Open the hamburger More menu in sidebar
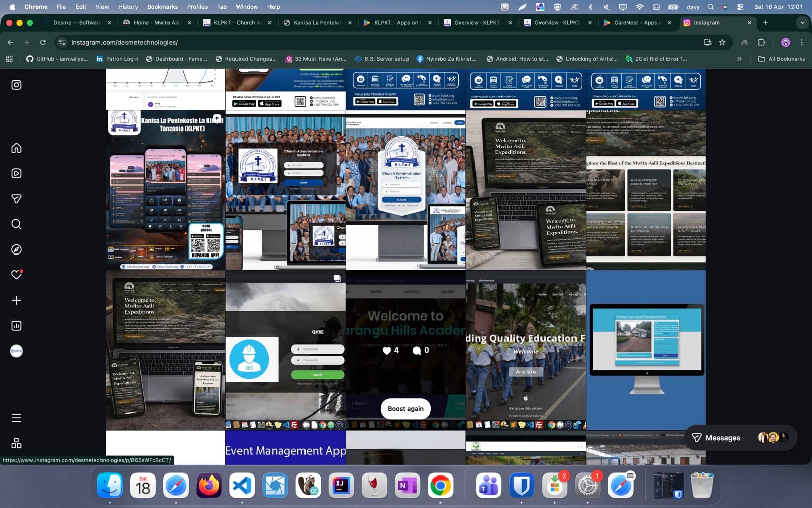This screenshot has width=812, height=508. pos(16,418)
